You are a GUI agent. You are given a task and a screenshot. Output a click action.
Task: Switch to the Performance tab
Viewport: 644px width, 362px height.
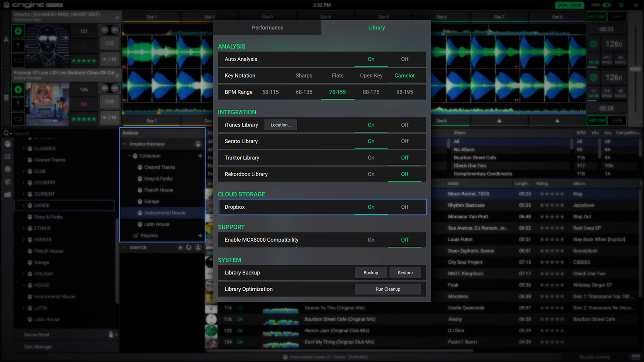(267, 28)
